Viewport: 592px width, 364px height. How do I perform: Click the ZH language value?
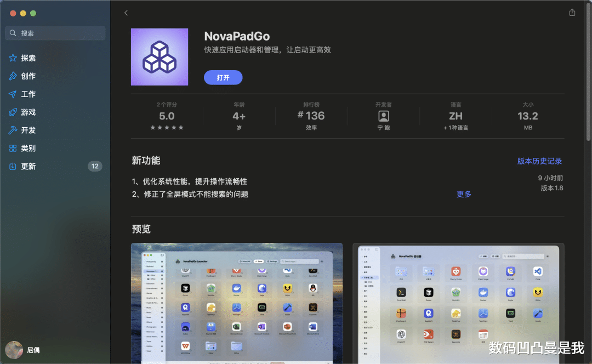point(456,116)
